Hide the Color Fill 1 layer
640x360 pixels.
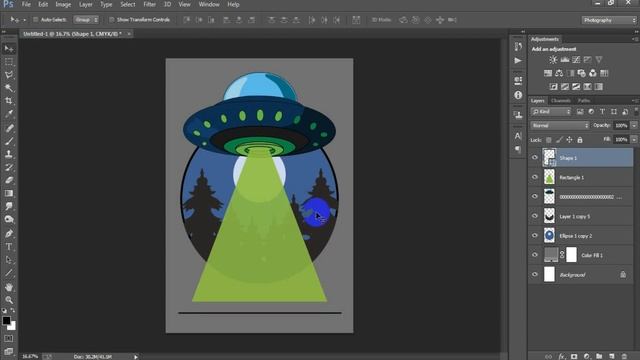click(x=535, y=255)
